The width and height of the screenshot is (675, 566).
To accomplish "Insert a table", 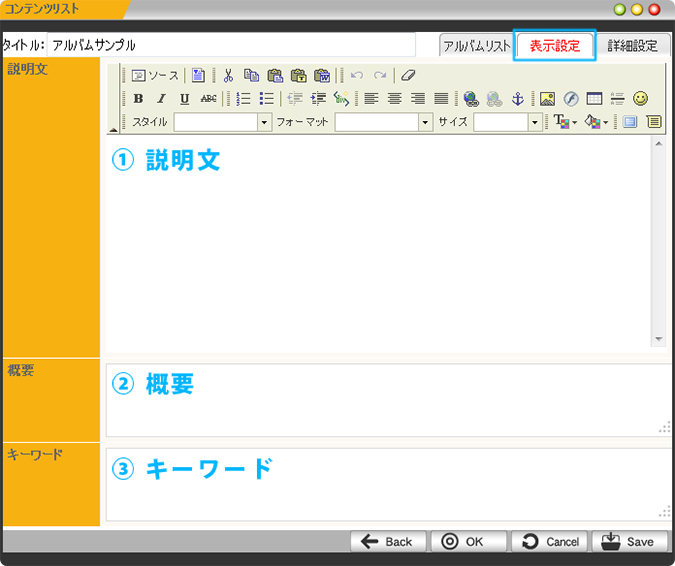I will (594, 99).
